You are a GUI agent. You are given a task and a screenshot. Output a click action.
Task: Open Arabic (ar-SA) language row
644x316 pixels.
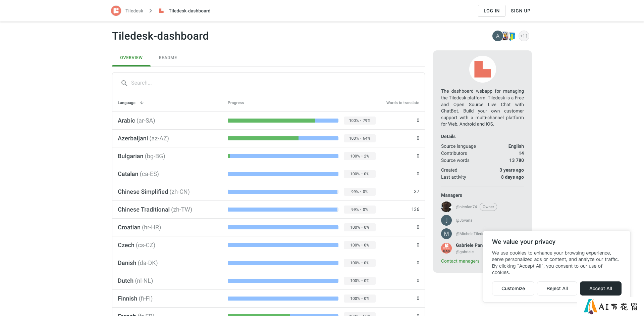pyautogui.click(x=268, y=121)
